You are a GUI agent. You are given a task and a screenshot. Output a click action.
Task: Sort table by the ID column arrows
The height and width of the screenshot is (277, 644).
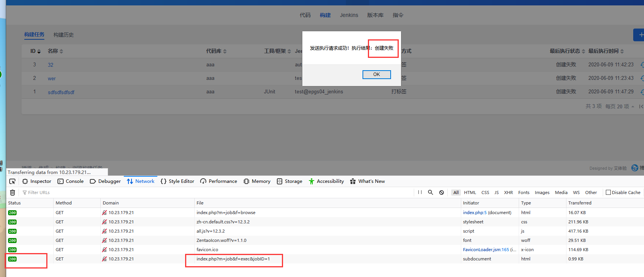point(39,51)
